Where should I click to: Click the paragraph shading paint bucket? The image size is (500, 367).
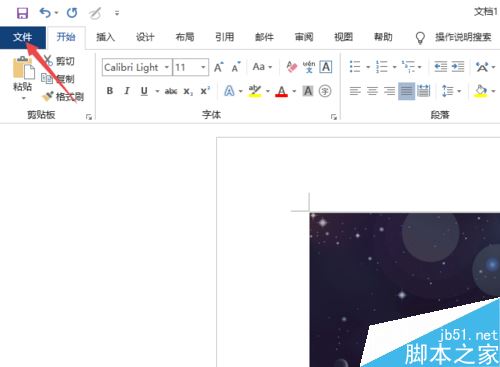(x=481, y=91)
